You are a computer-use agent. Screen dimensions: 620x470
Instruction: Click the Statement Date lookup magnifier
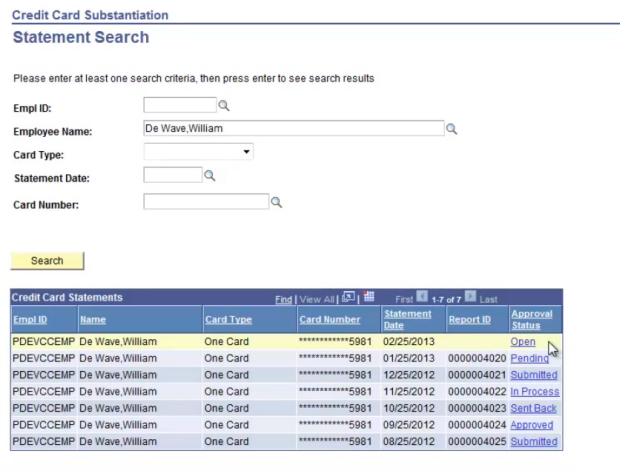click(x=210, y=176)
